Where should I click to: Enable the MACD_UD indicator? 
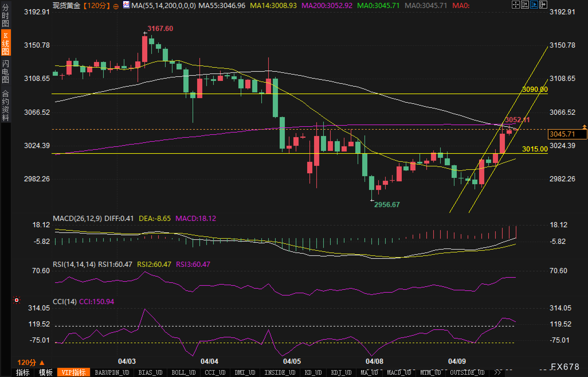(399, 372)
